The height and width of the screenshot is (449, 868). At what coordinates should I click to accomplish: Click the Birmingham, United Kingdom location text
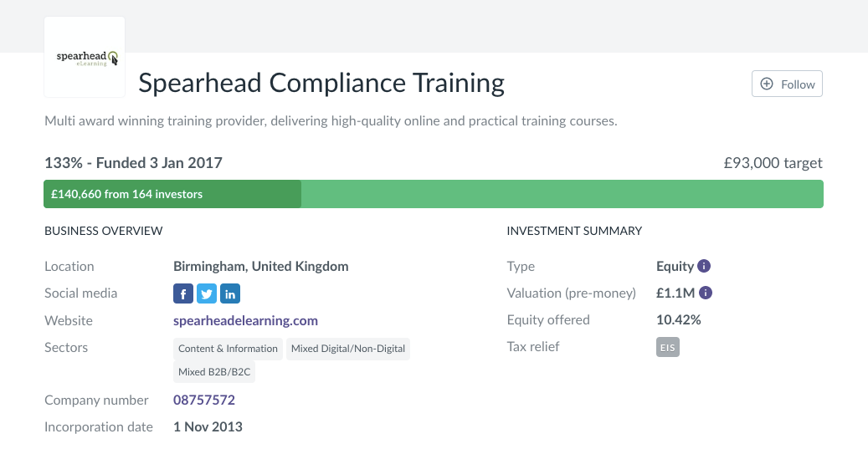point(260,267)
